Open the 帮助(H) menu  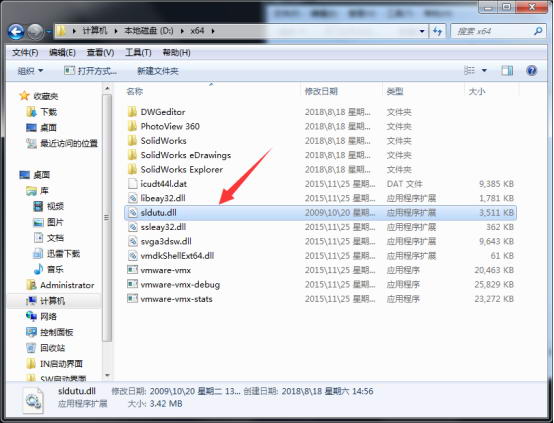click(176, 53)
